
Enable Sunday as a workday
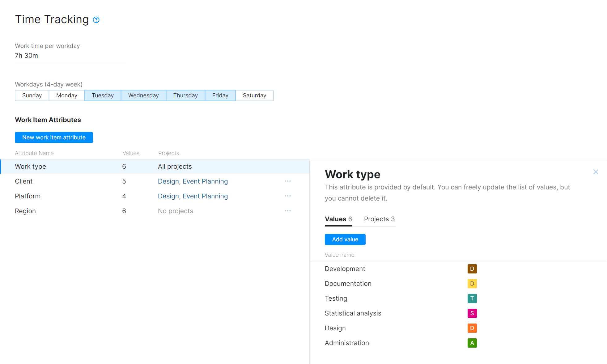point(32,95)
